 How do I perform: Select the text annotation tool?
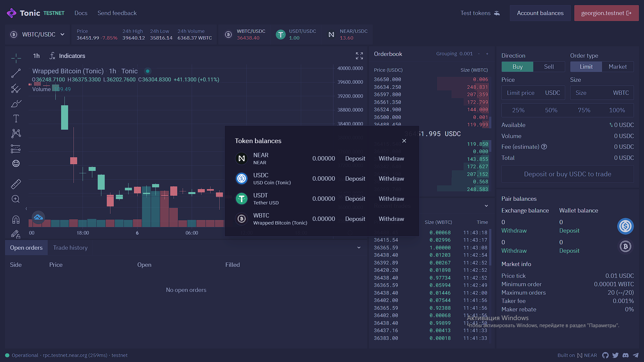click(16, 118)
